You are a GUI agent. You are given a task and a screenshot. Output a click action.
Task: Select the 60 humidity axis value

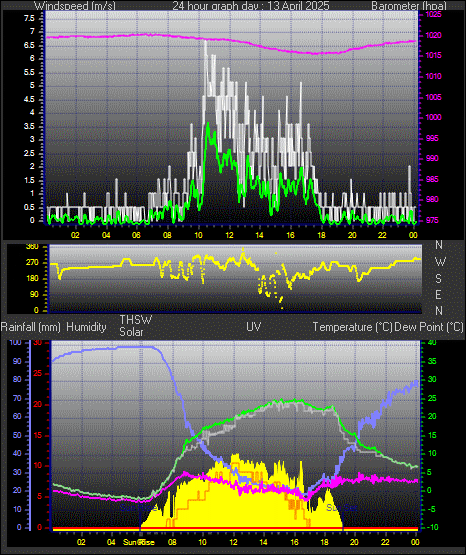(x=17, y=416)
